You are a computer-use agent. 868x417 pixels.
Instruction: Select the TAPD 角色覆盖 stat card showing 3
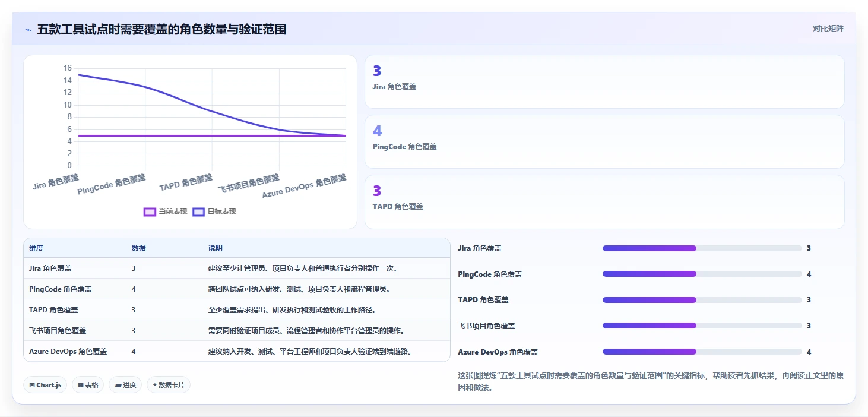coord(604,202)
